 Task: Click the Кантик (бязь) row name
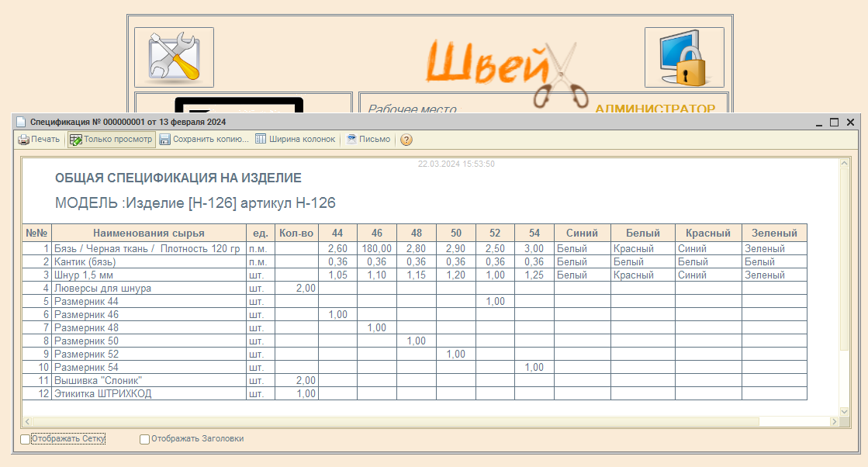click(148, 261)
